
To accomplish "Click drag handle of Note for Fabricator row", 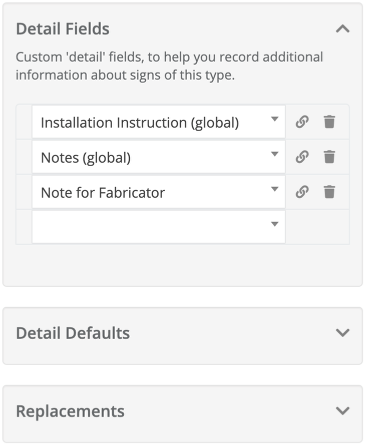I will (24, 192).
